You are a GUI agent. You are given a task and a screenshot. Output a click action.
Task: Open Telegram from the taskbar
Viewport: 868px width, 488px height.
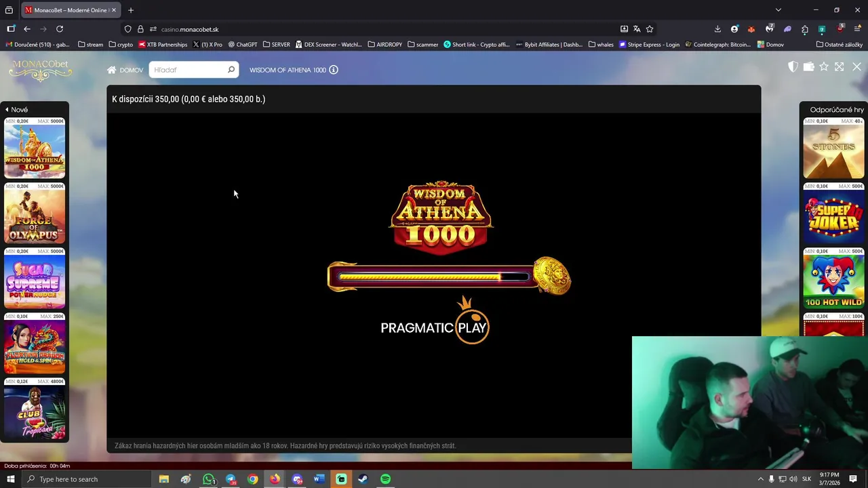click(231, 479)
